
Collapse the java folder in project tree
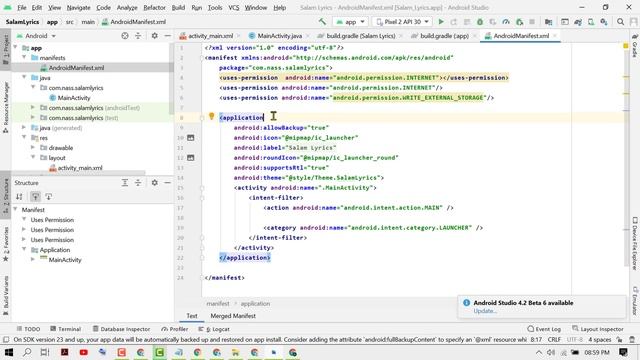tap(24, 78)
